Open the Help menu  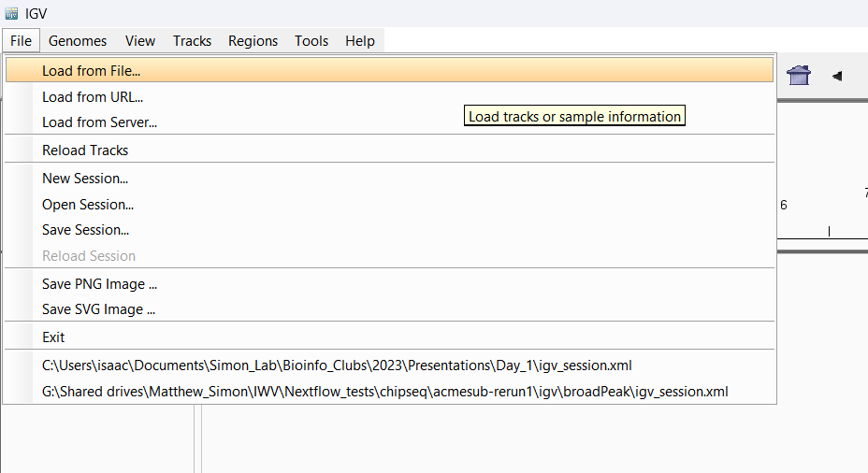360,41
